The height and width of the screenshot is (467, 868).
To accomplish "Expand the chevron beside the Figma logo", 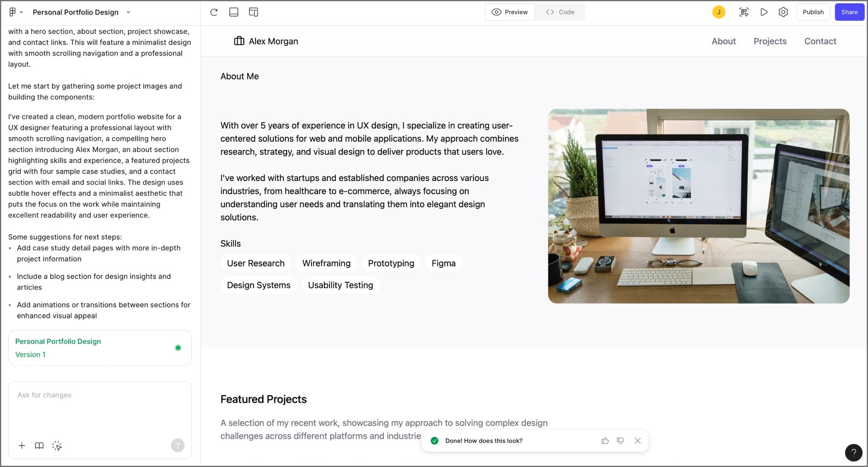I will pos(21,12).
